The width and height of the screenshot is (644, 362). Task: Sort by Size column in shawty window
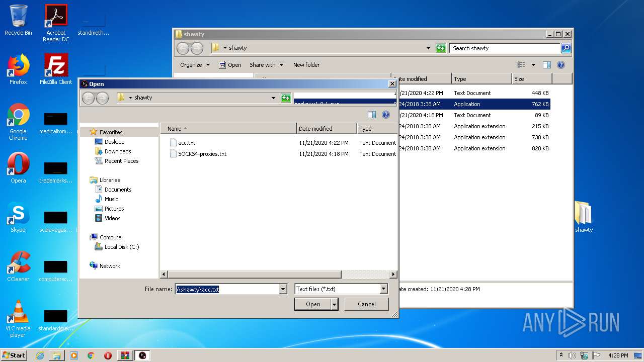[532, 79]
